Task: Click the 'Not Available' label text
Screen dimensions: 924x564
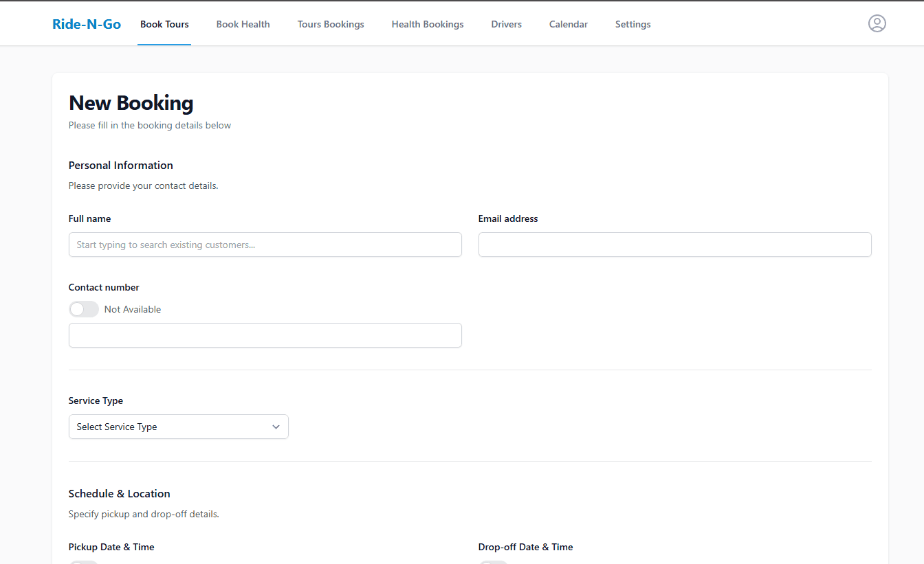Action: pos(133,309)
